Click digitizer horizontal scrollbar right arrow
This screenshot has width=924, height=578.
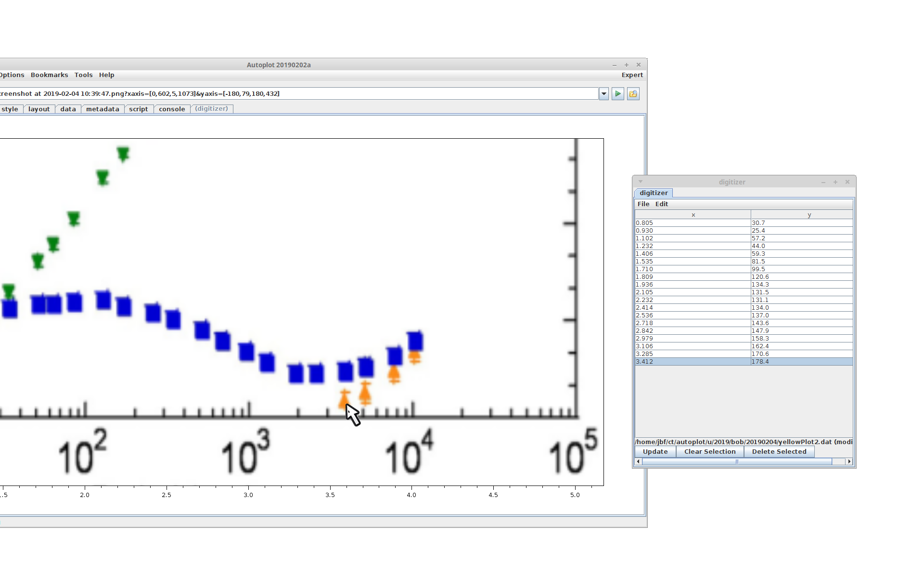tap(849, 461)
